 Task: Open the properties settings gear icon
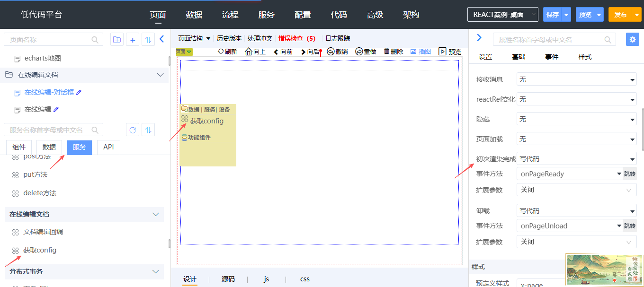pos(632,39)
